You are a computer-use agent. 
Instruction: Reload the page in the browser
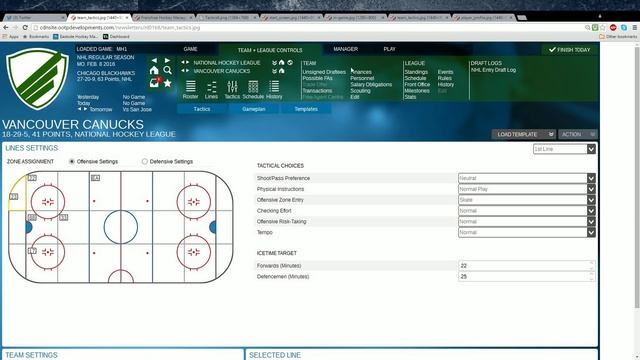25,27
